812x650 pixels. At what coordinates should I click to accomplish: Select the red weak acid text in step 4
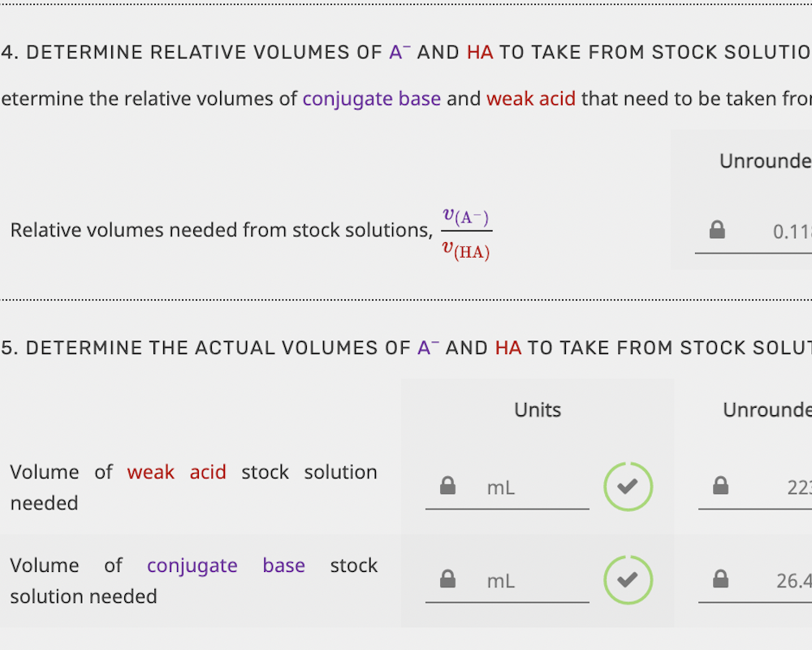tap(531, 98)
